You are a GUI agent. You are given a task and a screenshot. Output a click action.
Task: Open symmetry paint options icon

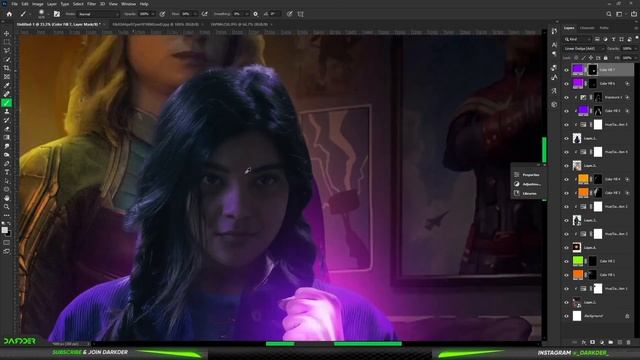[x=300, y=14]
